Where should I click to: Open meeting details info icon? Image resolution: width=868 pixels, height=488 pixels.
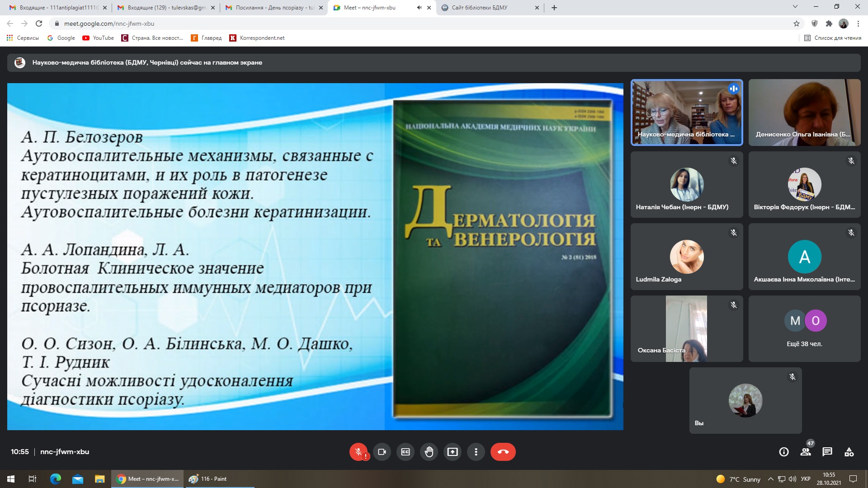pyautogui.click(x=784, y=452)
